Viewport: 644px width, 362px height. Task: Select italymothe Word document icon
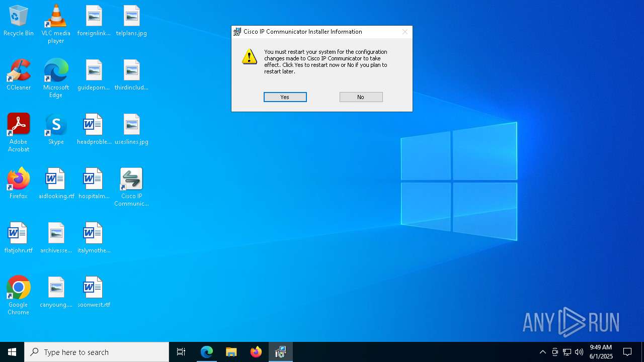point(94,238)
